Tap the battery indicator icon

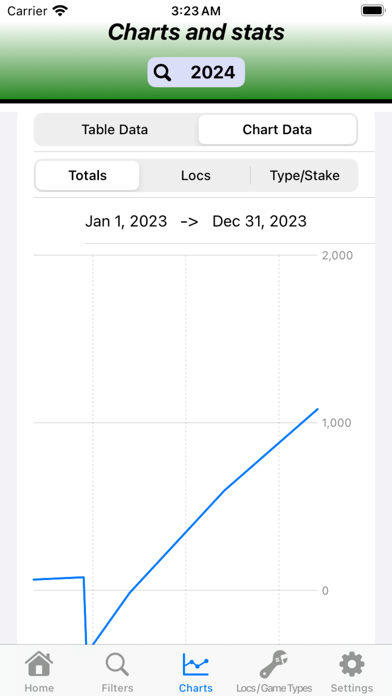tap(372, 10)
